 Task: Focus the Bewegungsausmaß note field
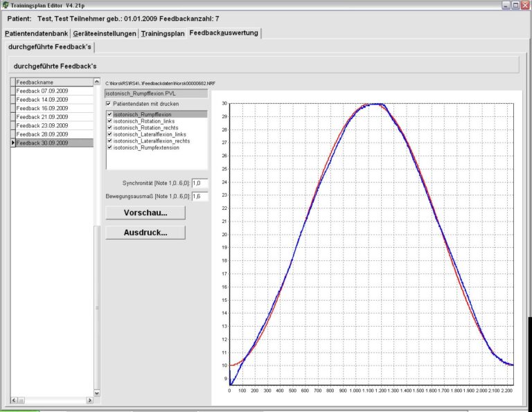click(199, 197)
